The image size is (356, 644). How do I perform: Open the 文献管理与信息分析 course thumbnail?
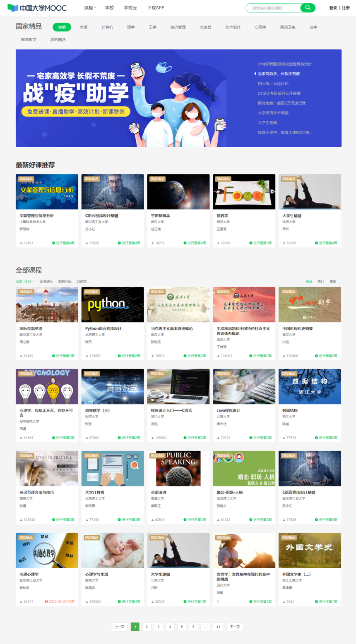pos(47,192)
